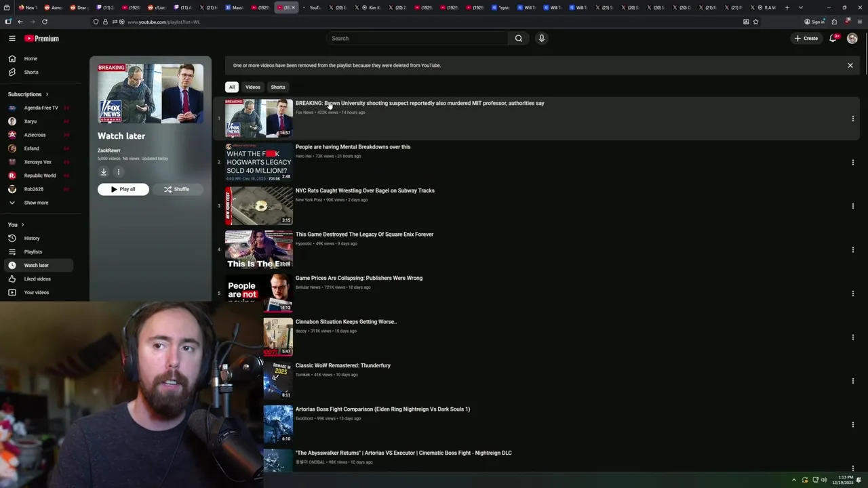Reload the page in browser toolbar
868x488 pixels.
coord(45,22)
